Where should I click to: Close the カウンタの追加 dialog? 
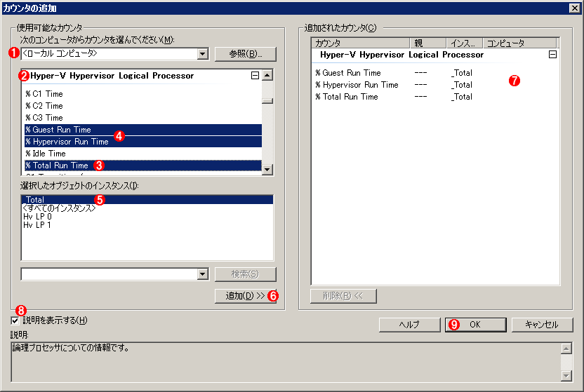(x=575, y=8)
